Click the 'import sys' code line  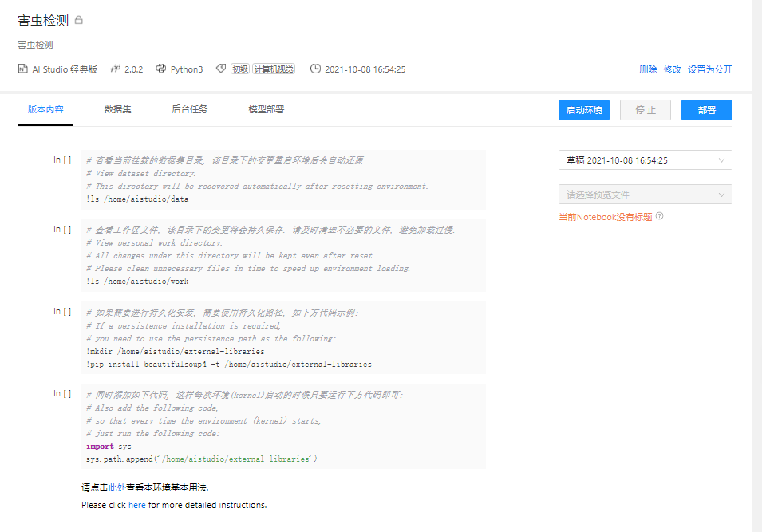[x=109, y=446]
